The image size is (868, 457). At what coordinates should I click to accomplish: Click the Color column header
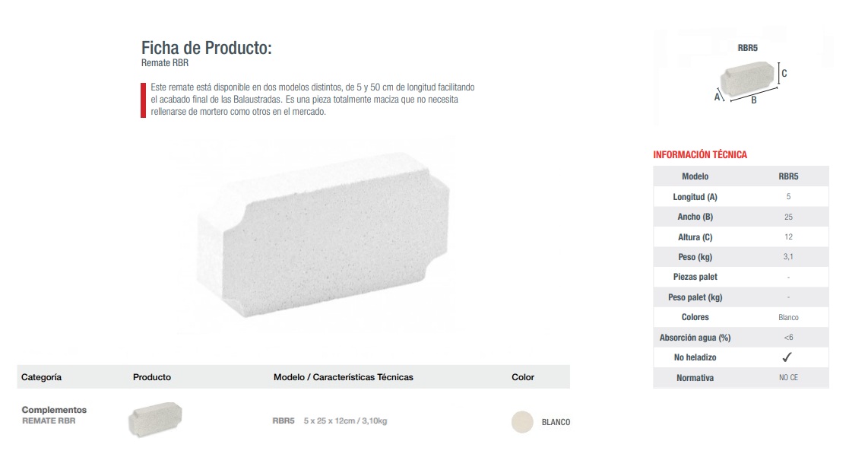pyautogui.click(x=523, y=377)
